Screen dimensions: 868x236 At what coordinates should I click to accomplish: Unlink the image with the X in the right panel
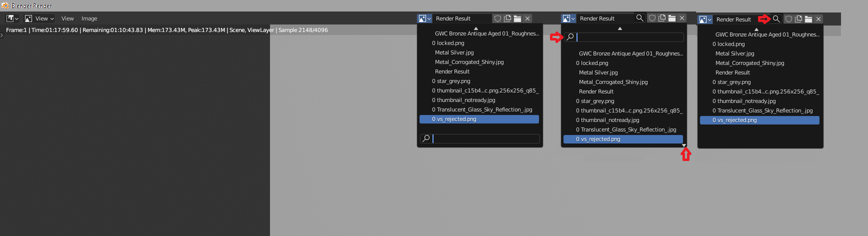click(x=818, y=19)
